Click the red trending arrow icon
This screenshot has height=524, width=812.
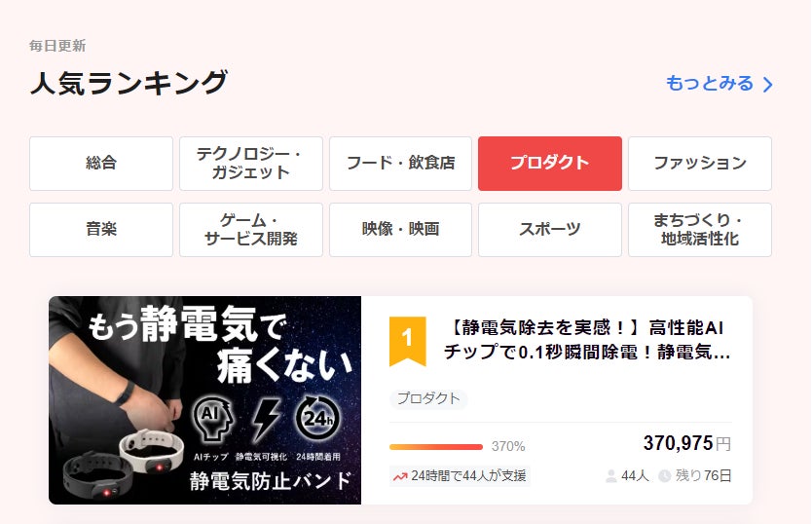coord(400,476)
